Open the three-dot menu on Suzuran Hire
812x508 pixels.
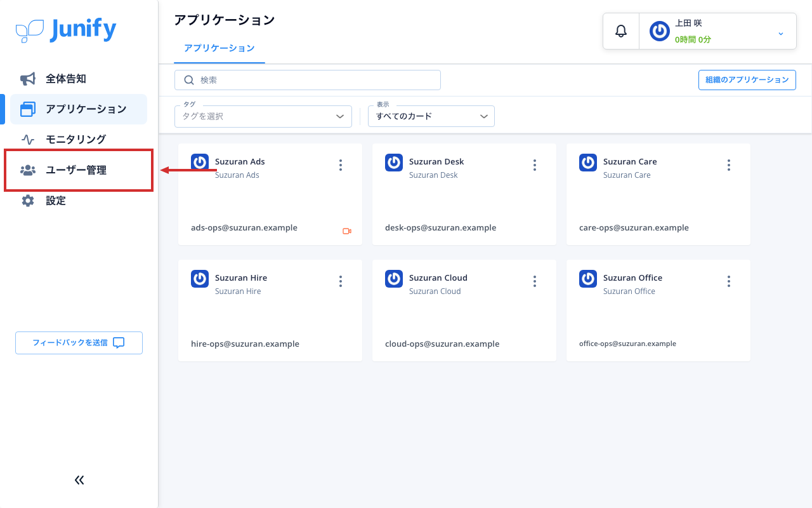341,281
